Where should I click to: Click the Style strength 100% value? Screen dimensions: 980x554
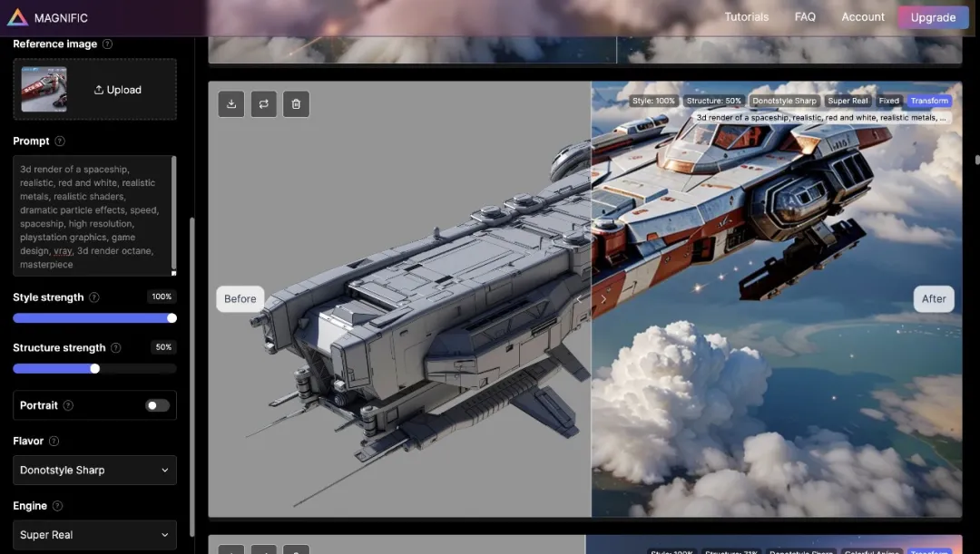[x=162, y=296]
